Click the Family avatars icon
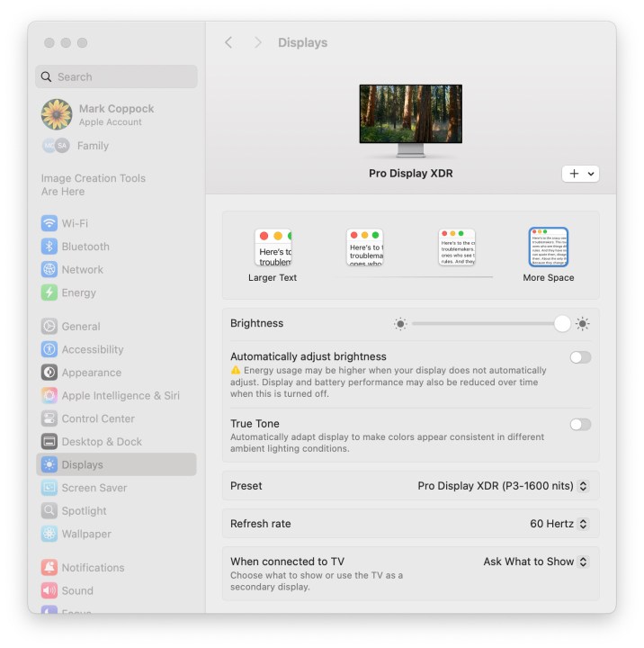Screen dimensions: 644x648 (x=56, y=146)
